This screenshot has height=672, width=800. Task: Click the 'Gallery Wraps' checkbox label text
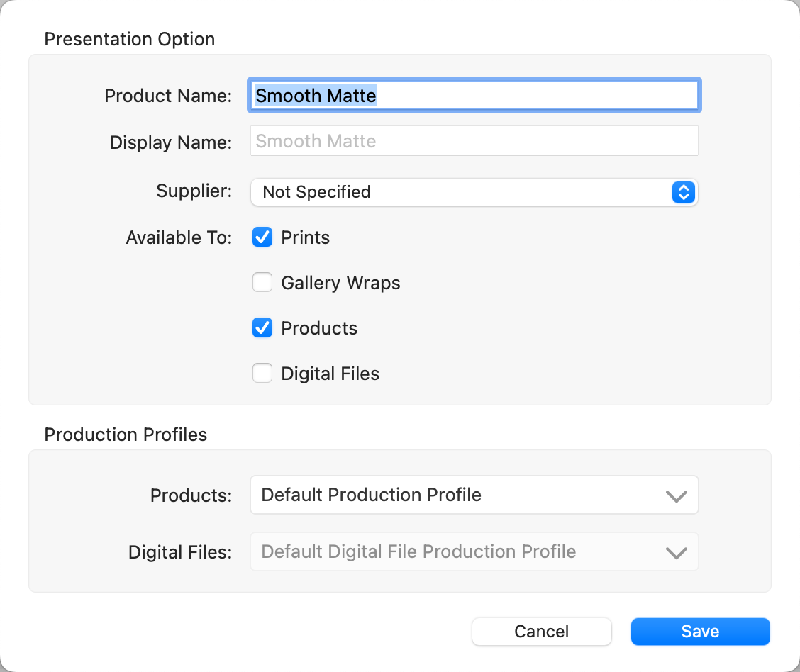click(340, 284)
